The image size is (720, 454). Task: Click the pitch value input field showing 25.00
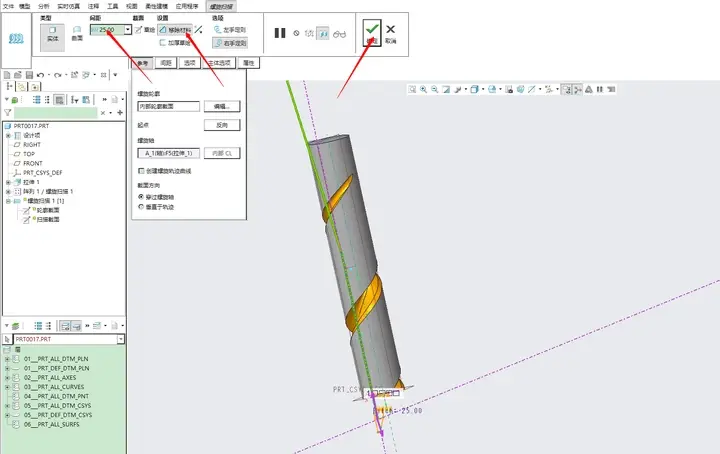107,30
